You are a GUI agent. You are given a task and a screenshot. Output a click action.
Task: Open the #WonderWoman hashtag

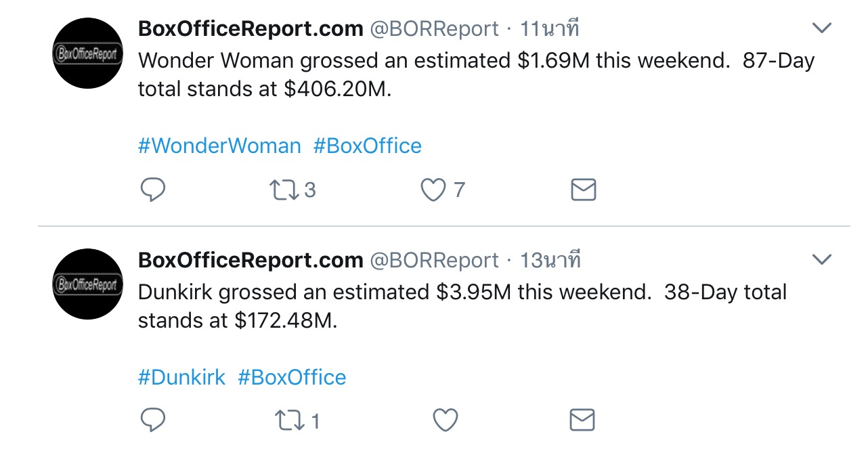pos(219,146)
